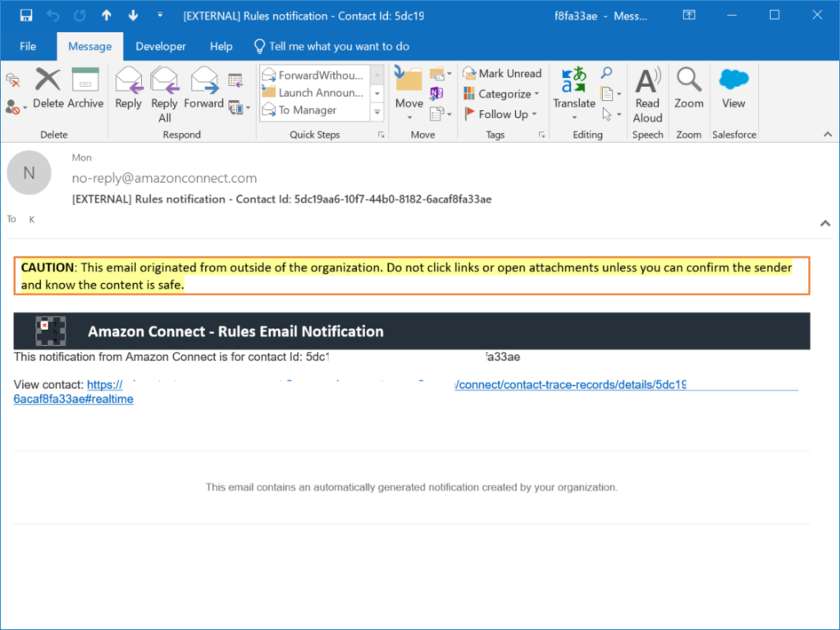Image resolution: width=840 pixels, height=630 pixels.
Task: Forward this email
Action: click(204, 89)
